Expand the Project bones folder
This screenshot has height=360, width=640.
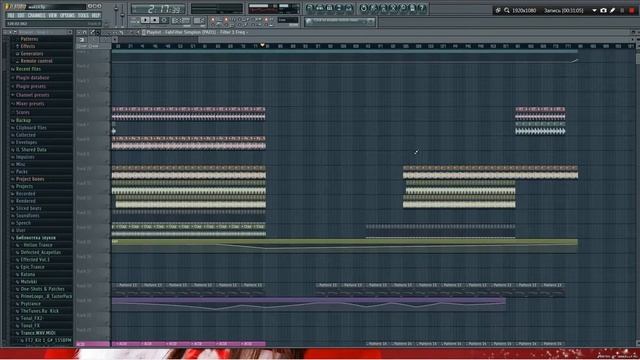point(30,179)
